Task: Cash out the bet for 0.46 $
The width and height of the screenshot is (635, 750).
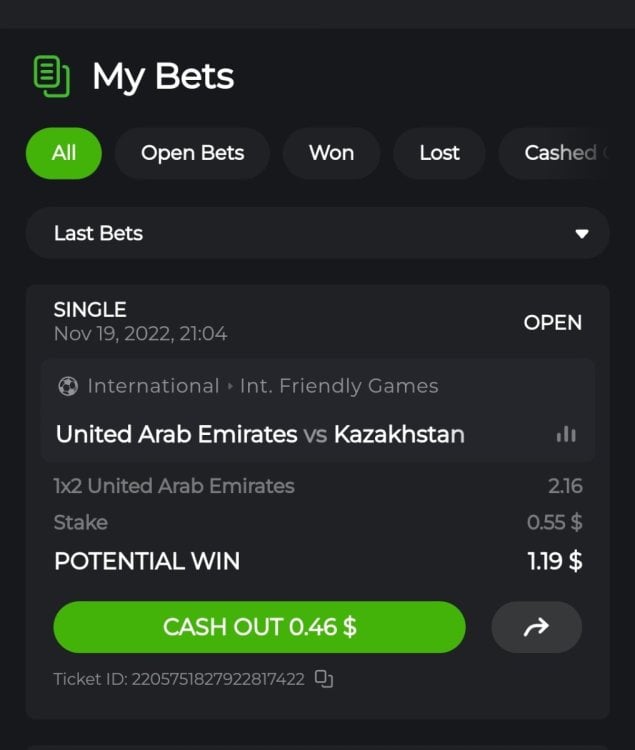Action: [260, 627]
